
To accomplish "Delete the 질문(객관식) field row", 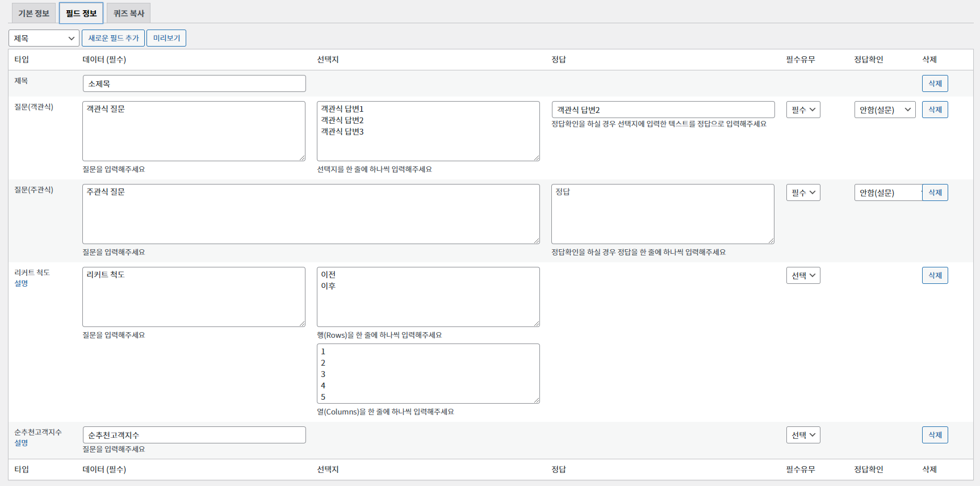I will click(x=935, y=110).
